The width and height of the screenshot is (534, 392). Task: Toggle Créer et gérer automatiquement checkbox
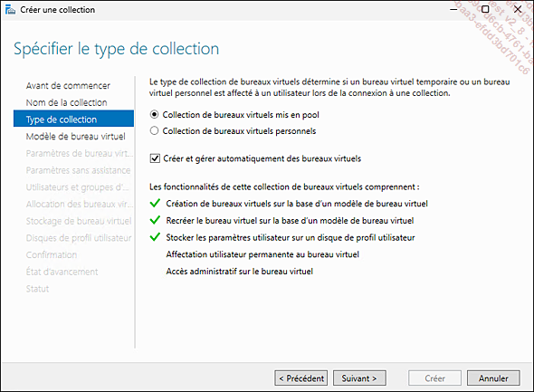(x=155, y=158)
